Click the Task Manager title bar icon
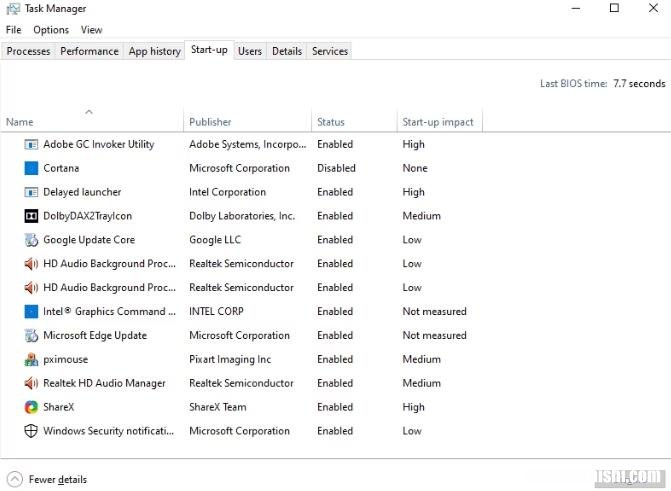The width and height of the screenshot is (671, 491). (x=13, y=9)
